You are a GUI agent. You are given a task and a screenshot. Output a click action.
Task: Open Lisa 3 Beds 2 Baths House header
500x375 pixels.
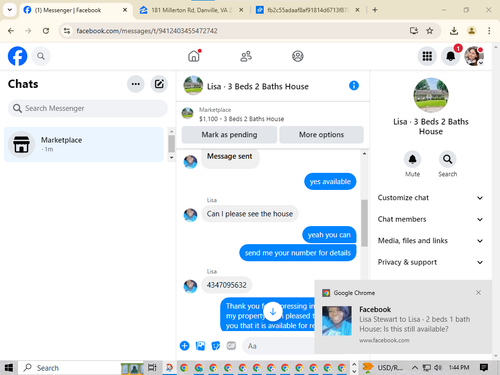(x=258, y=86)
